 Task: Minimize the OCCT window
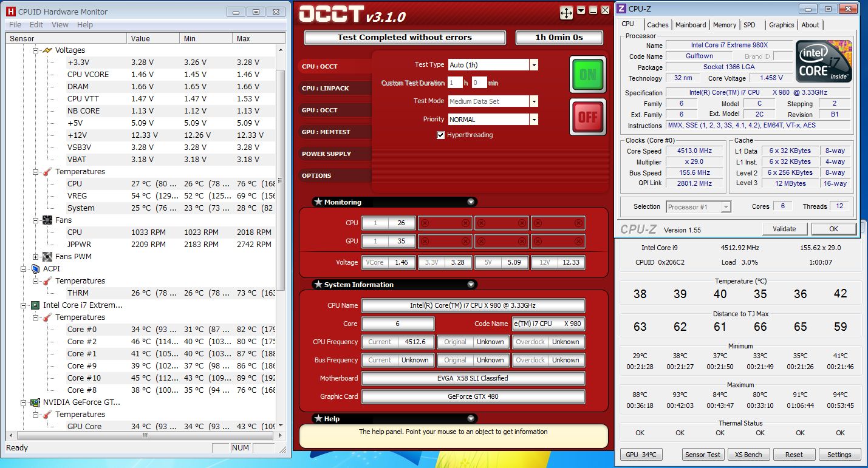[593, 10]
